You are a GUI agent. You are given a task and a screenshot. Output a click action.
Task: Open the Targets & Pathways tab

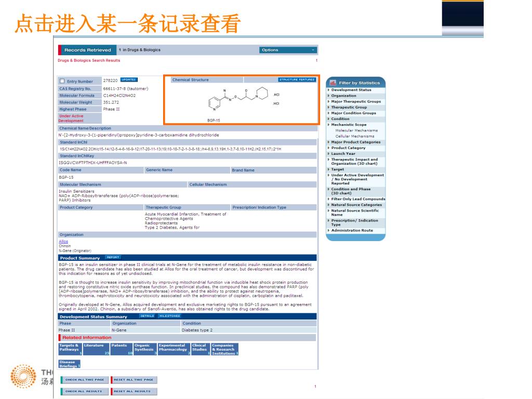coord(71,349)
